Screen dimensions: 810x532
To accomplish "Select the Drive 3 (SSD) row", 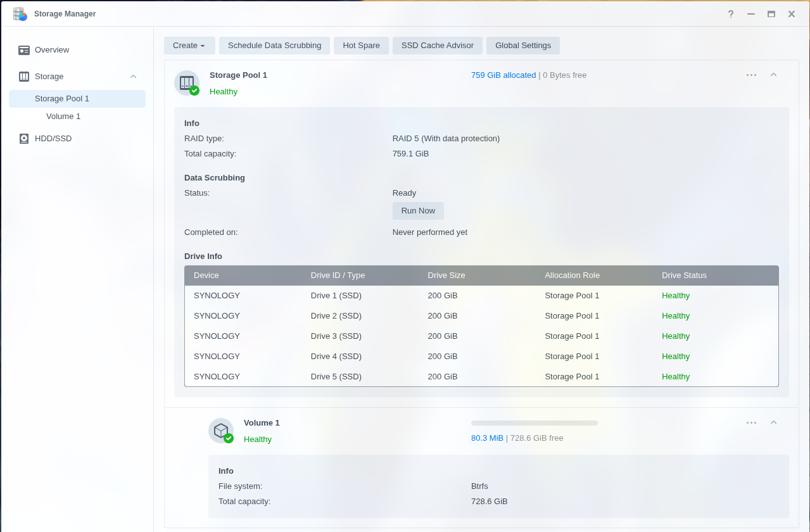I will click(x=481, y=336).
